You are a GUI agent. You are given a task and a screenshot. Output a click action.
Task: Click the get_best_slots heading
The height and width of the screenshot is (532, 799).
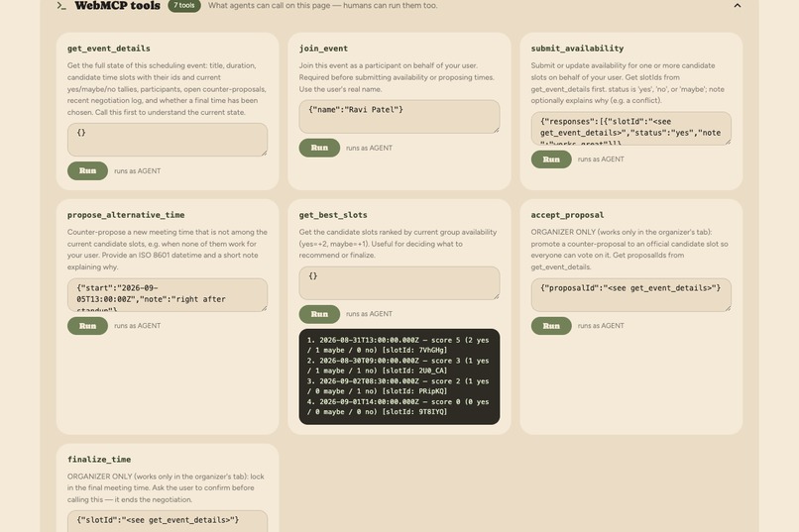pos(333,215)
